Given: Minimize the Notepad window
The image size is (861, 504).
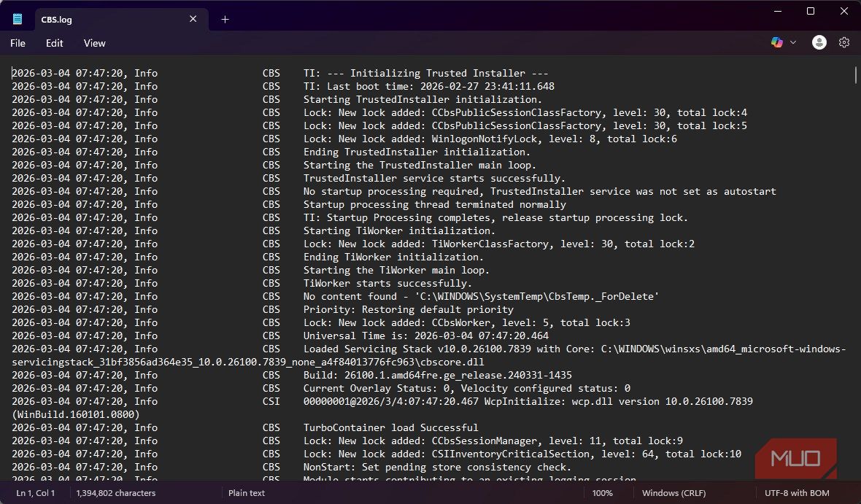Looking at the screenshot, I should (778, 11).
